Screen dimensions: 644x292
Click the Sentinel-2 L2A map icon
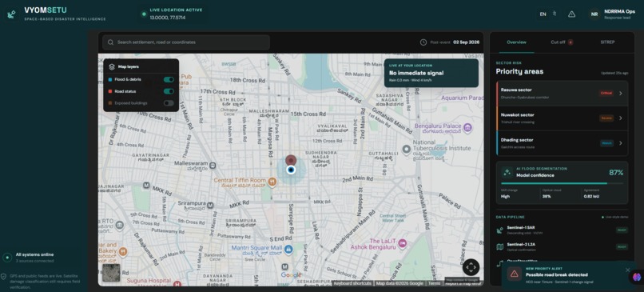click(500, 246)
